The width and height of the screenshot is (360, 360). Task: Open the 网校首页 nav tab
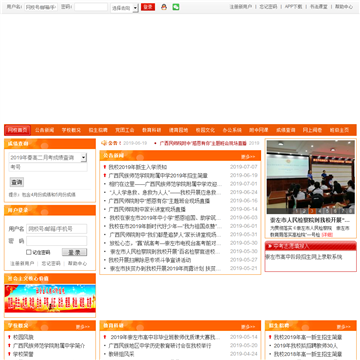[17, 130]
